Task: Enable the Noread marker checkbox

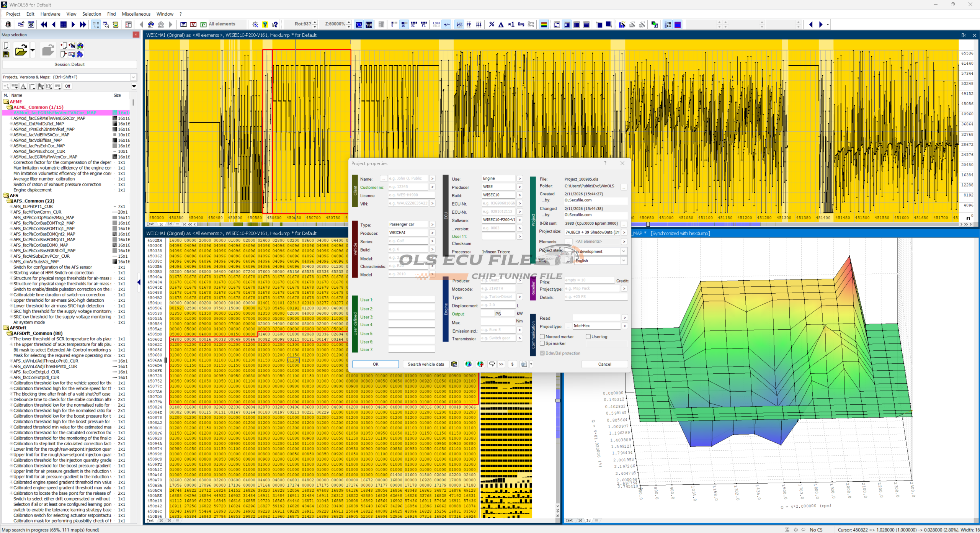Action: pos(542,337)
